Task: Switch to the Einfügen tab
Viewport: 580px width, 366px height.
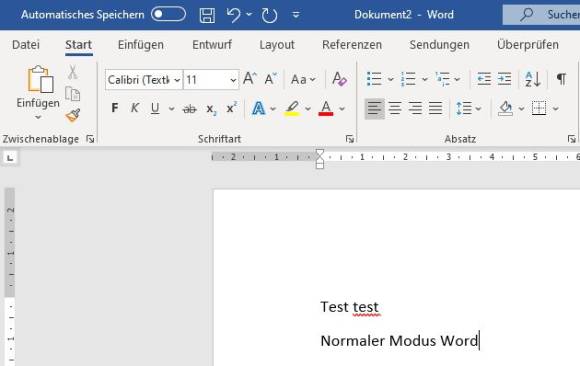Action: pos(141,45)
